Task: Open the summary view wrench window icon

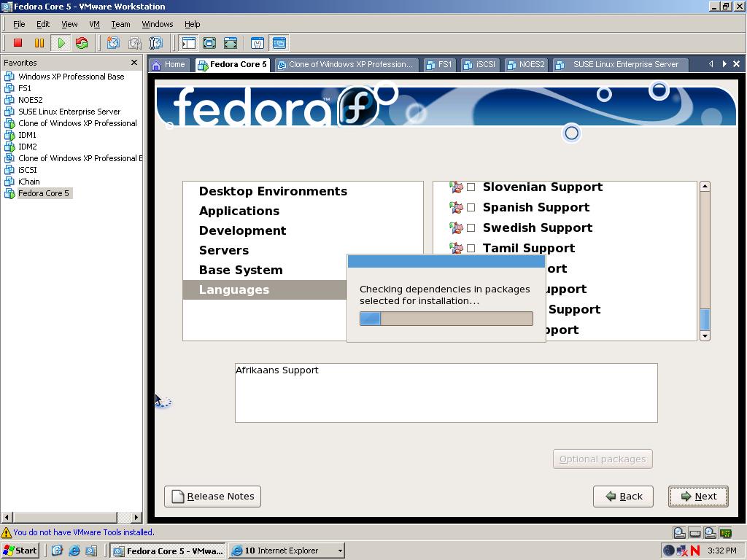Action: tap(258, 43)
